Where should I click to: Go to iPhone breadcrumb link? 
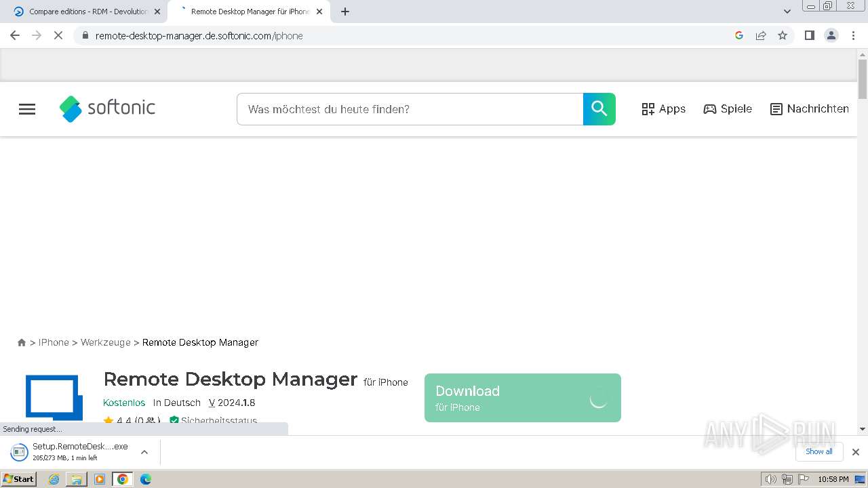pos(54,342)
